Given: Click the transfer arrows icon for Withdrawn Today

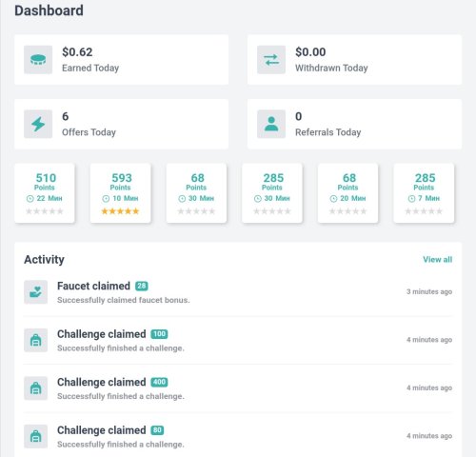Looking at the screenshot, I should pos(271,60).
